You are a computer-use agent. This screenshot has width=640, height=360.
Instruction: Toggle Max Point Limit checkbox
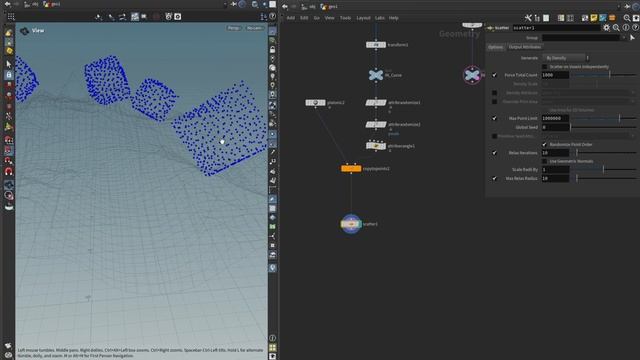tap(494, 118)
